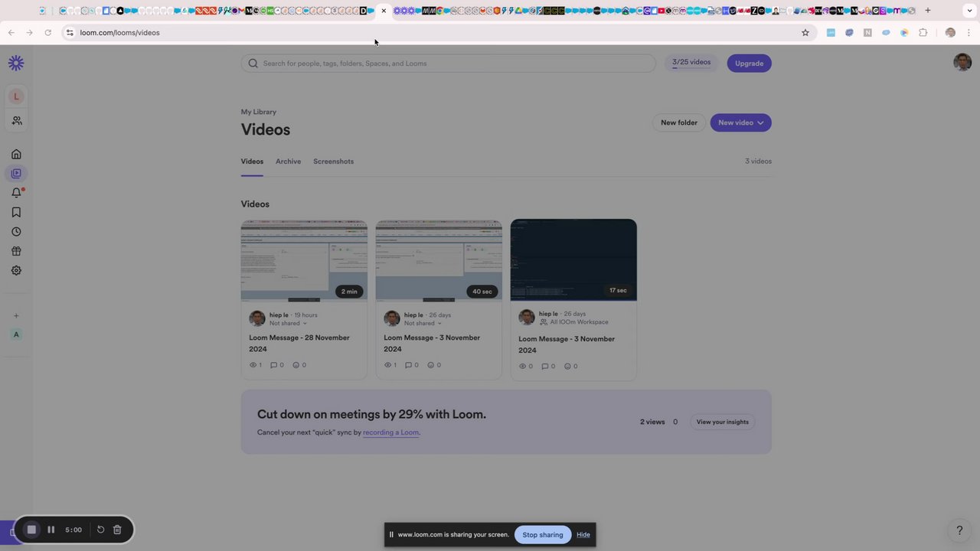
Task: Open the L workspace avatar in the sidebar
Action: [x=16, y=96]
